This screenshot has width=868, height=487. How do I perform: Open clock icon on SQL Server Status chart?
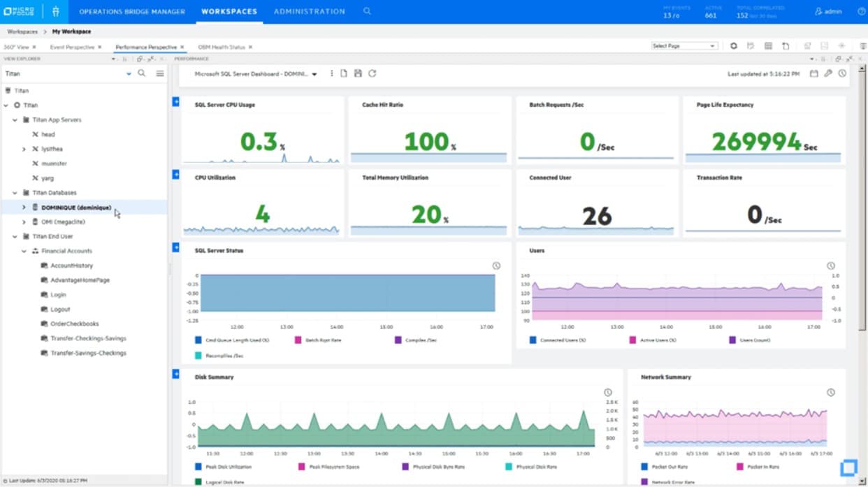click(496, 266)
